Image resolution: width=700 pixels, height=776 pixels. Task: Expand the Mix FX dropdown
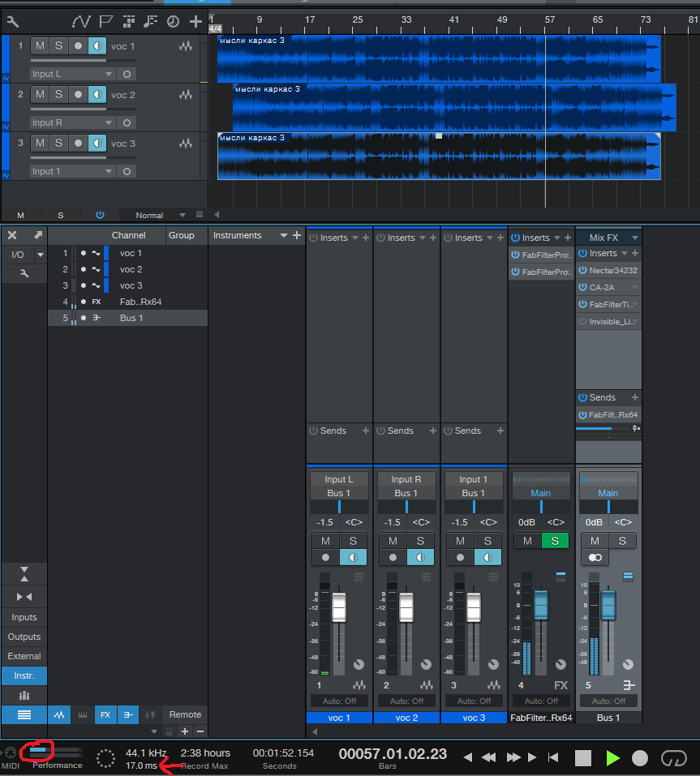[634, 238]
